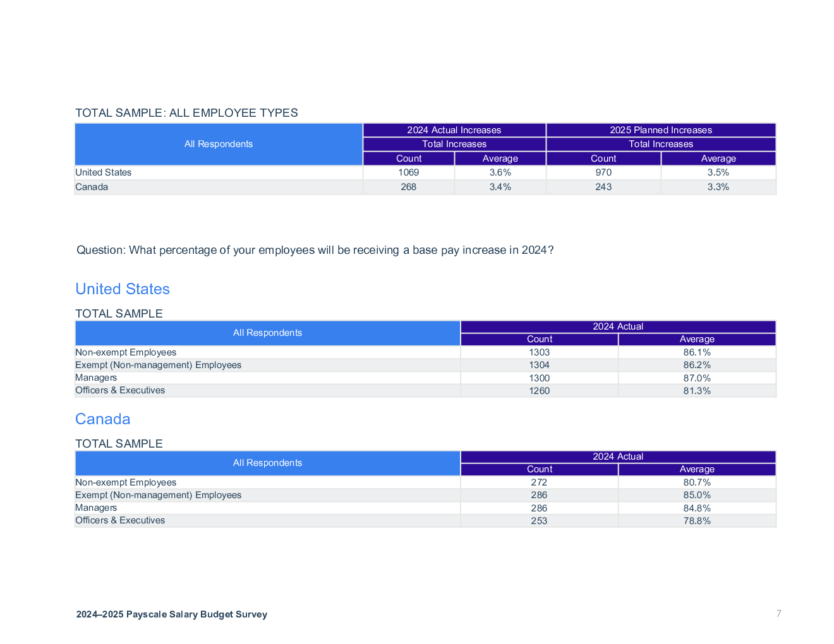Select the Canada 2025 average 3.3%
The width and height of the screenshot is (834, 644).
[x=718, y=187]
